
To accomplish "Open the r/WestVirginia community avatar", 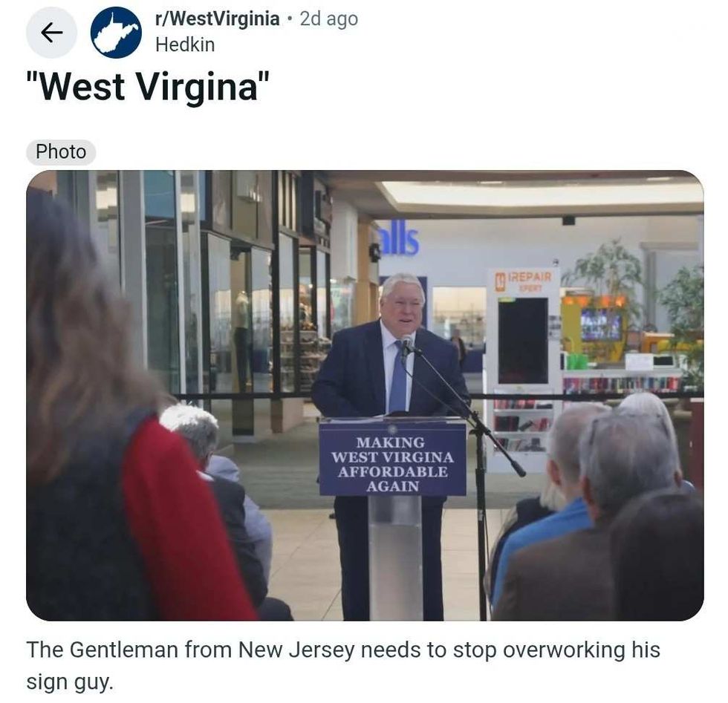I will pos(116,33).
